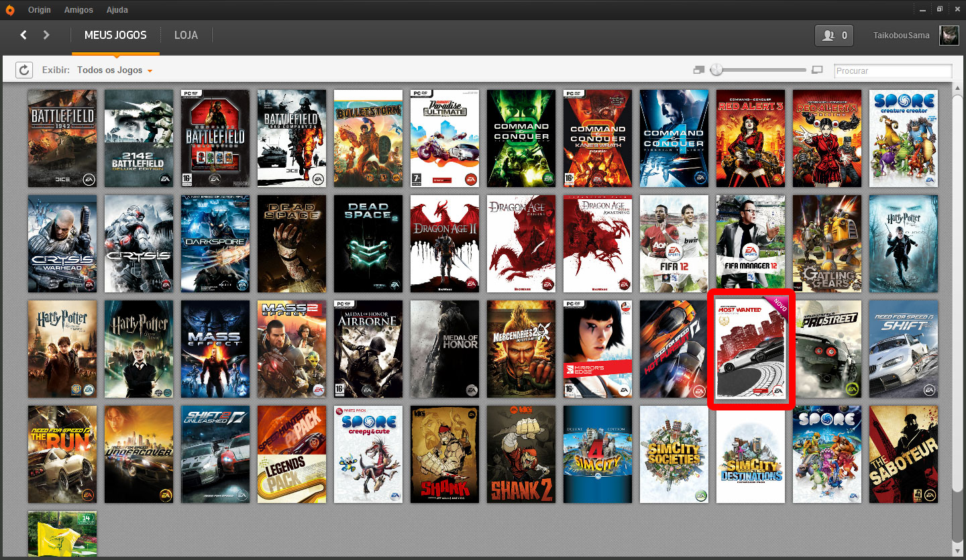
Task: Expand the Todos os Jogos filter dropdown
Action: pyautogui.click(x=115, y=70)
